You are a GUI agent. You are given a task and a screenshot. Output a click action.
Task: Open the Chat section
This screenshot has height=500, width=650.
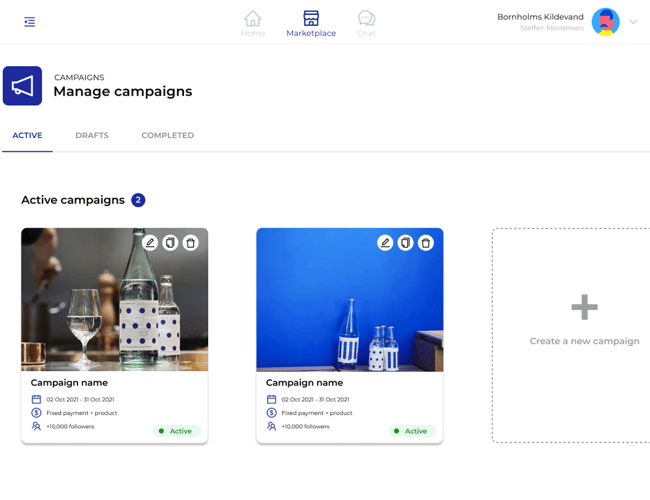(x=366, y=24)
